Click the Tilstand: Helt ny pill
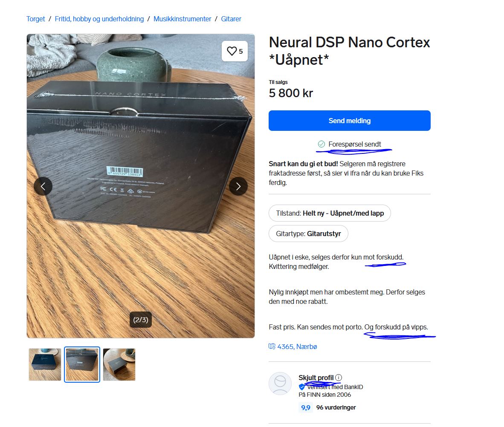Viewport: 504px width, 427px height. (330, 213)
